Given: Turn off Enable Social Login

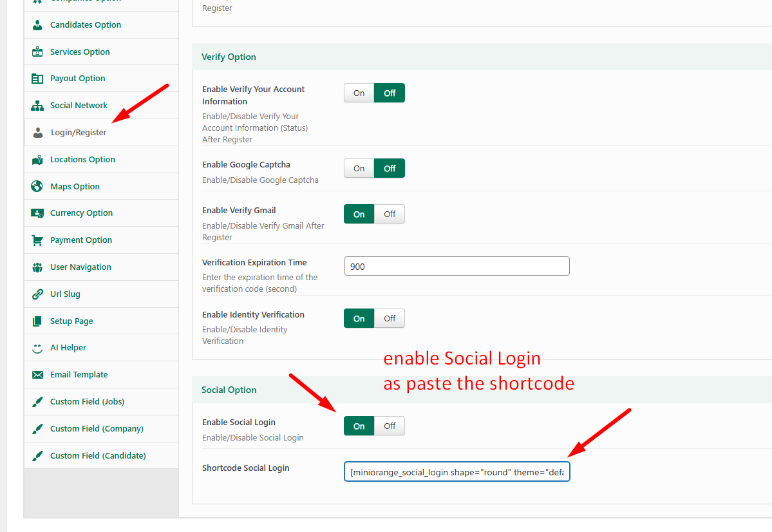Looking at the screenshot, I should pyautogui.click(x=390, y=426).
